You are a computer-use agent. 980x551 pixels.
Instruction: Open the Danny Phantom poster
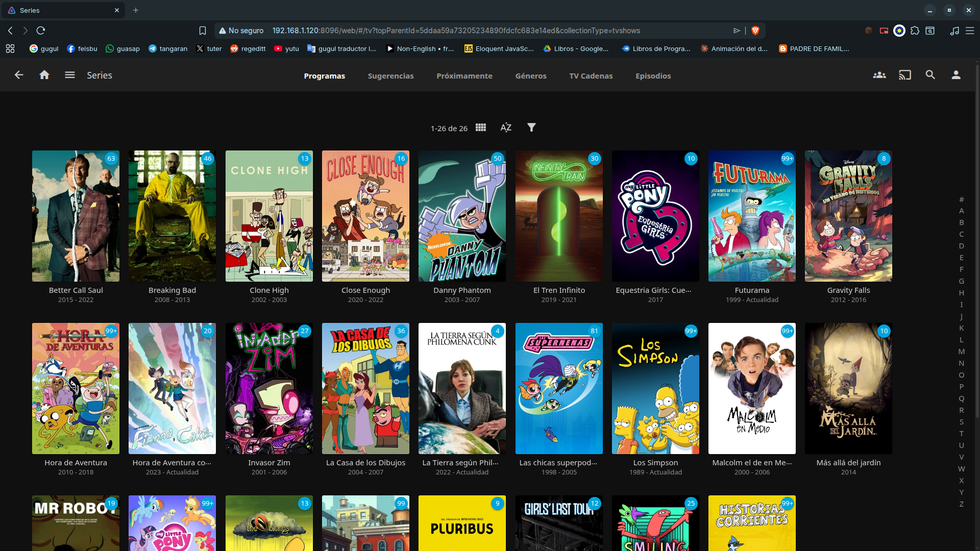pos(462,216)
